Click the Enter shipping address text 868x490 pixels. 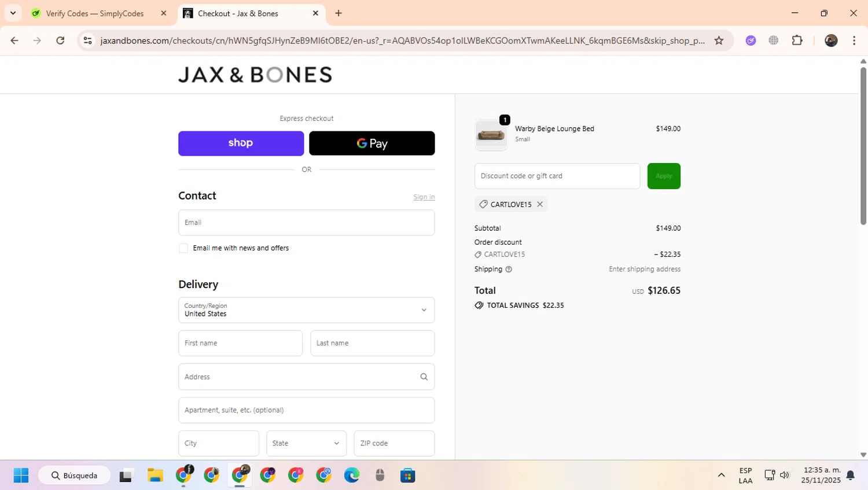coord(645,269)
